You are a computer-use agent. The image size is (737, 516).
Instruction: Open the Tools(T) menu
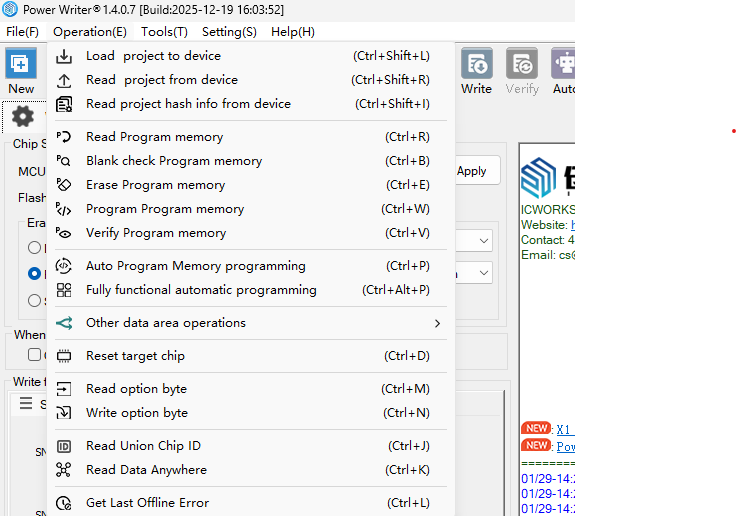164,32
